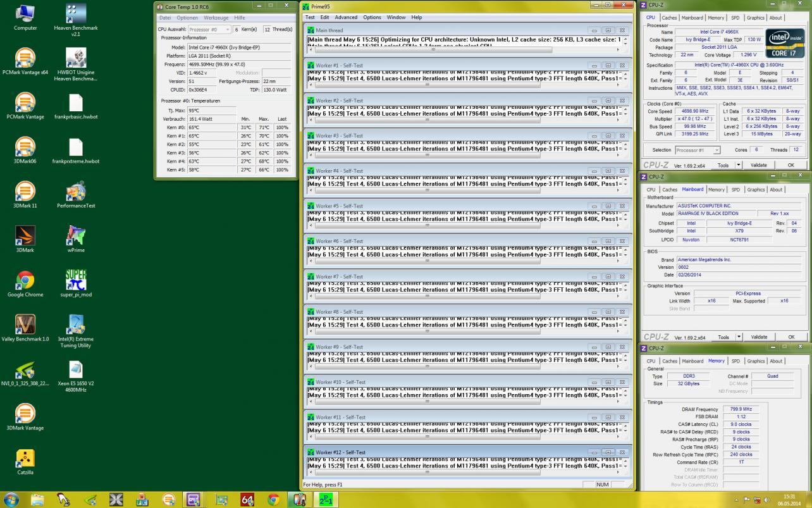Click OK in the Mainboard CPU-Z window
The height and width of the screenshot is (508, 812).
pos(791,337)
